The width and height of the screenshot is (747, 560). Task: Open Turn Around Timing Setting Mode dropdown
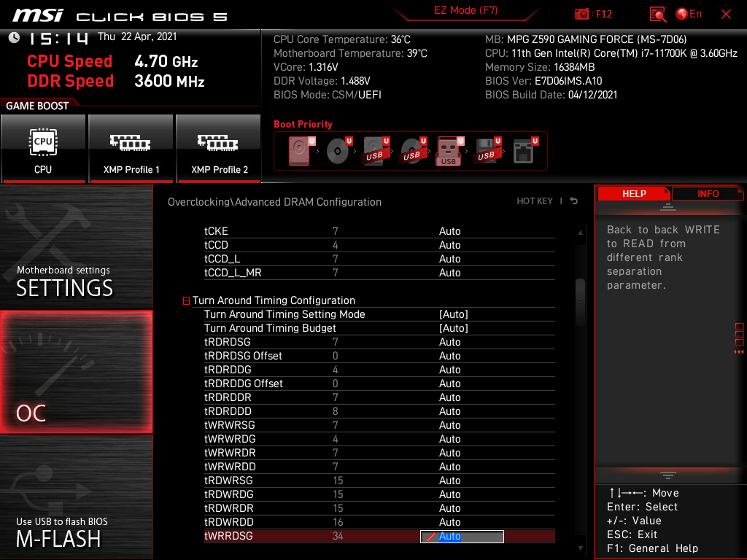click(x=454, y=314)
